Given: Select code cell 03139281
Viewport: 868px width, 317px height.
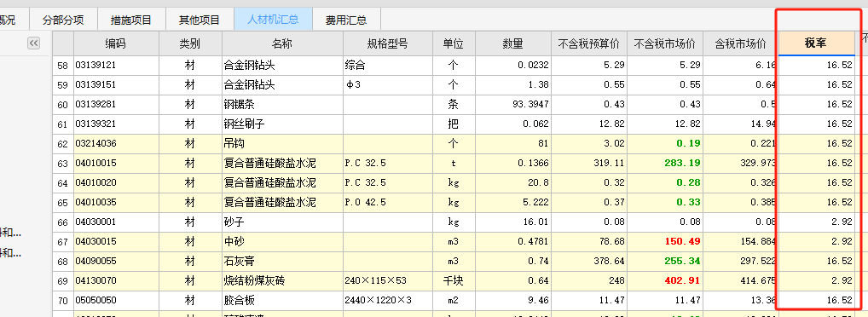Looking at the screenshot, I should [x=116, y=104].
